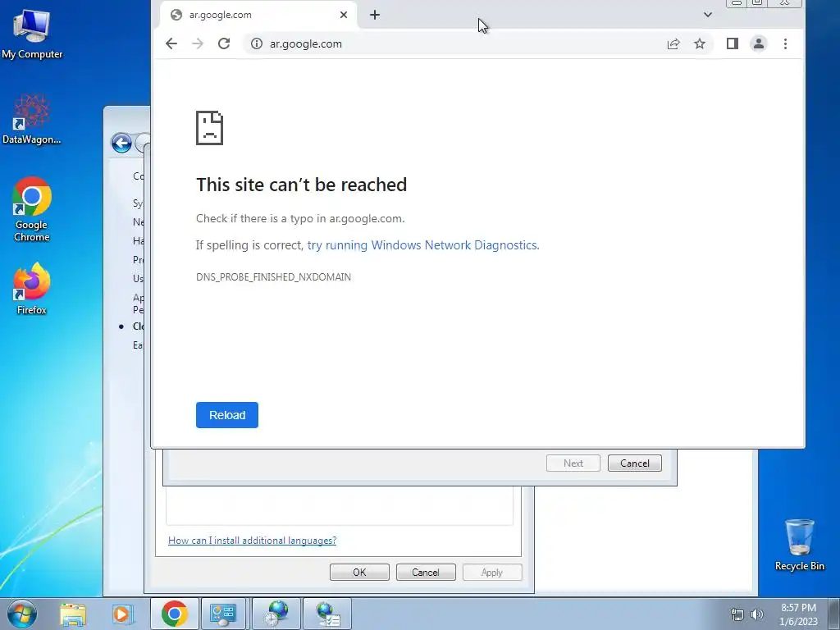View site information icon in address bar

coord(257,44)
